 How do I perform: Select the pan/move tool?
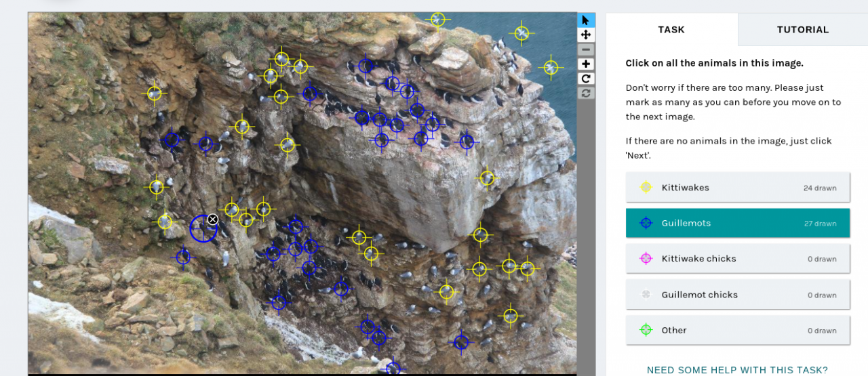pos(586,35)
